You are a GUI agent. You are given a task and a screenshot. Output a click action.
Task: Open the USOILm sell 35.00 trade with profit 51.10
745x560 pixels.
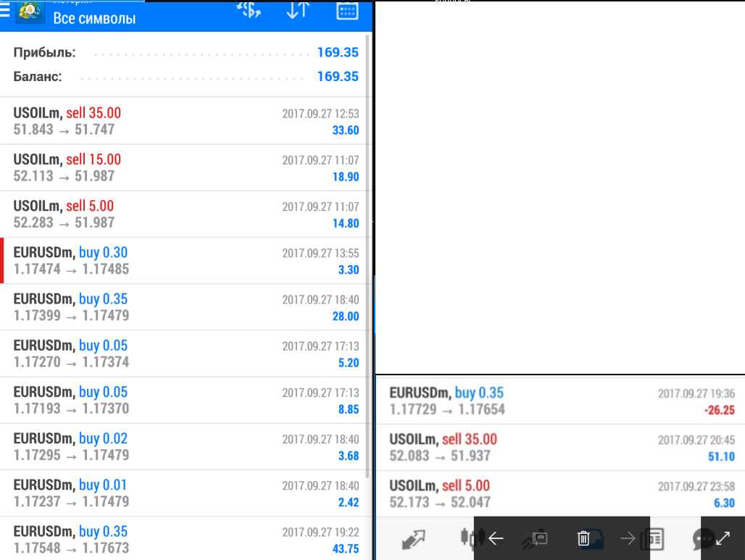(560, 448)
